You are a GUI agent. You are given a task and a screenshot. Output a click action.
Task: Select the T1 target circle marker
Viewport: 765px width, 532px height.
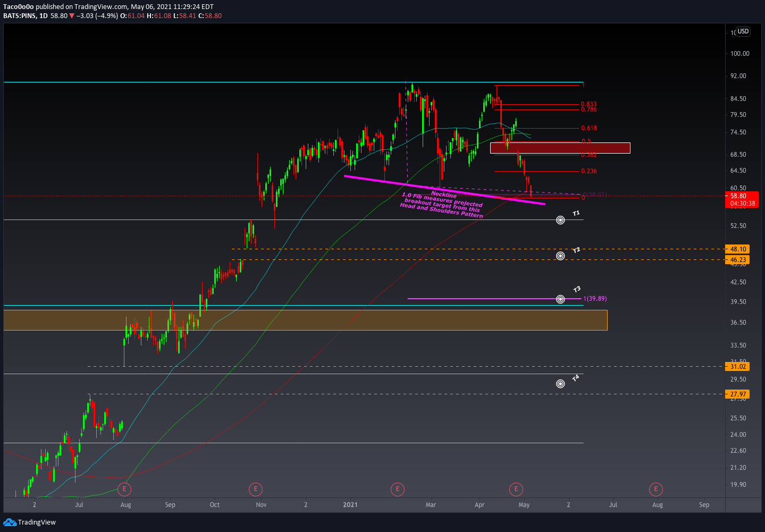(560, 220)
